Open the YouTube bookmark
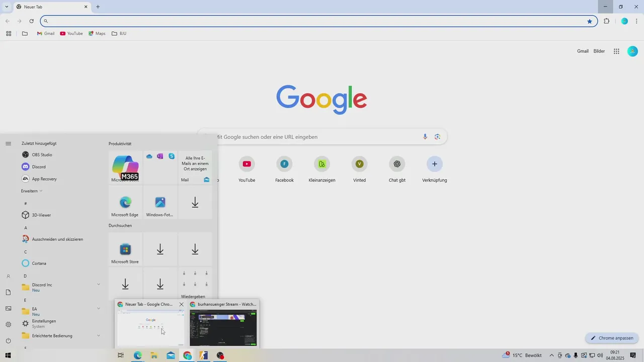 pos(71,34)
